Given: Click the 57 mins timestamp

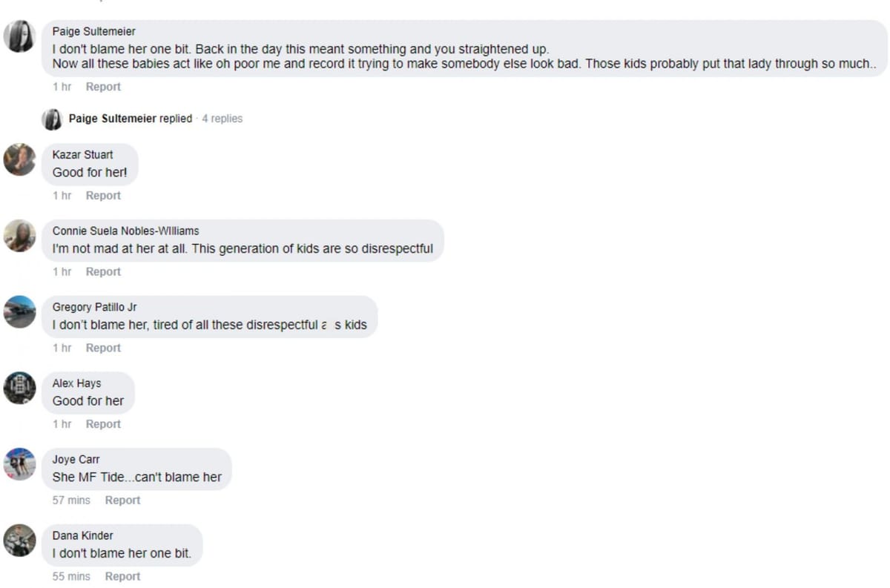Looking at the screenshot, I should (71, 501).
